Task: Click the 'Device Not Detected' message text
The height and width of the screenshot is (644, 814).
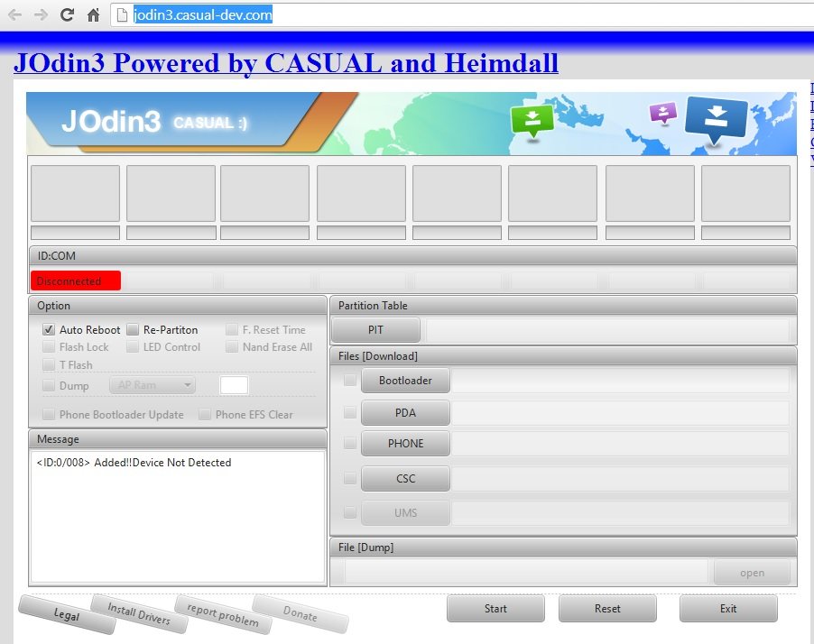Action: click(x=181, y=463)
